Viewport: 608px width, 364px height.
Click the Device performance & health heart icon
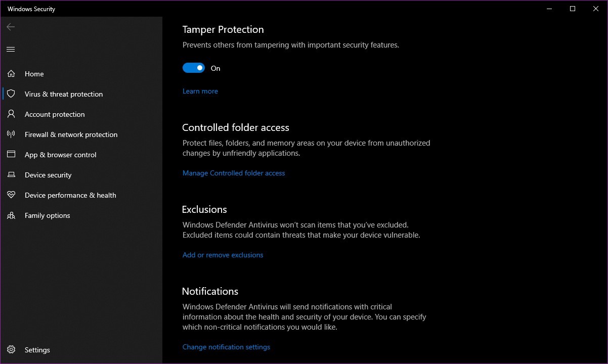pos(11,195)
